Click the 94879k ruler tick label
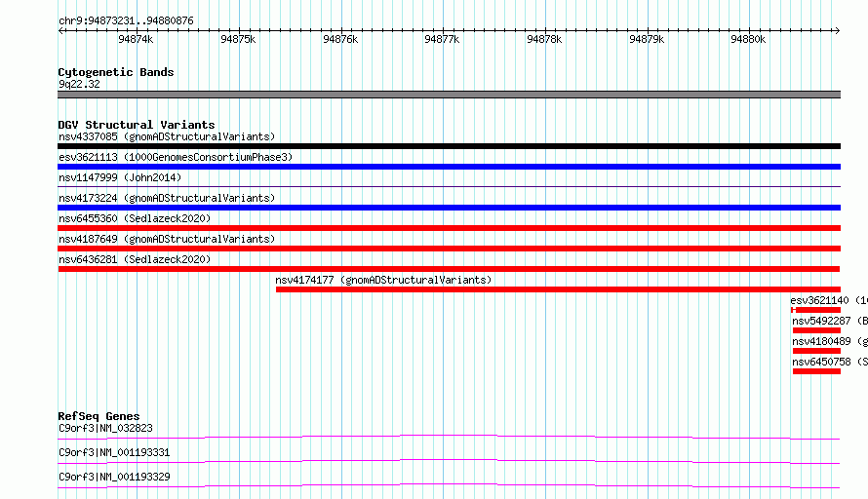868x499 pixels. [x=647, y=39]
